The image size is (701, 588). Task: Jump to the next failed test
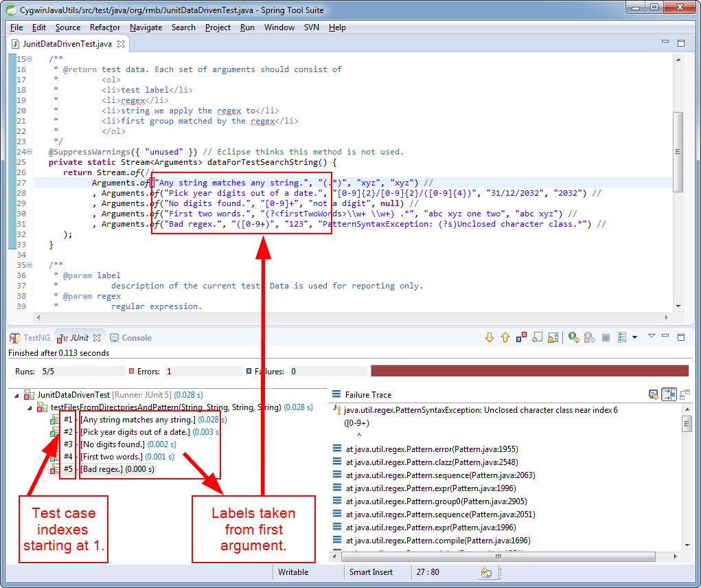click(490, 337)
